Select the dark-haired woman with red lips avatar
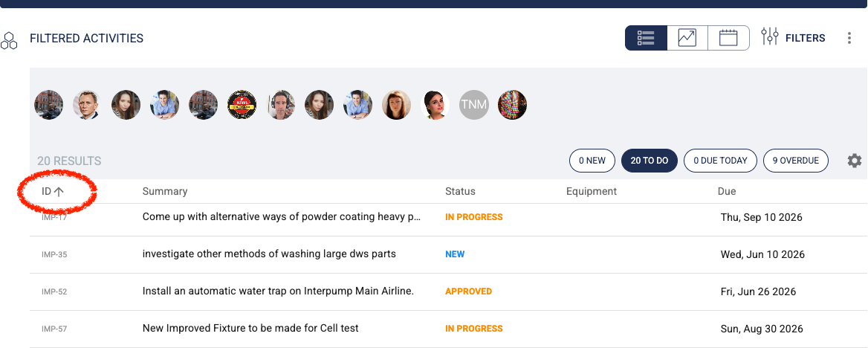 coord(435,105)
